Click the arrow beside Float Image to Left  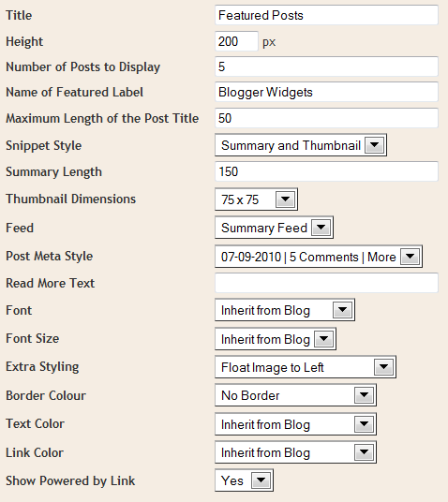point(383,367)
